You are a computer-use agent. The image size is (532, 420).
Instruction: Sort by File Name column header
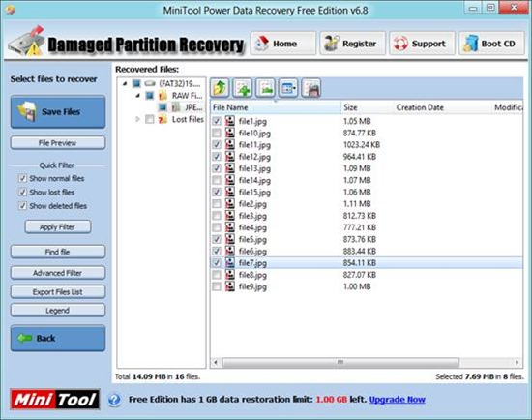point(276,107)
